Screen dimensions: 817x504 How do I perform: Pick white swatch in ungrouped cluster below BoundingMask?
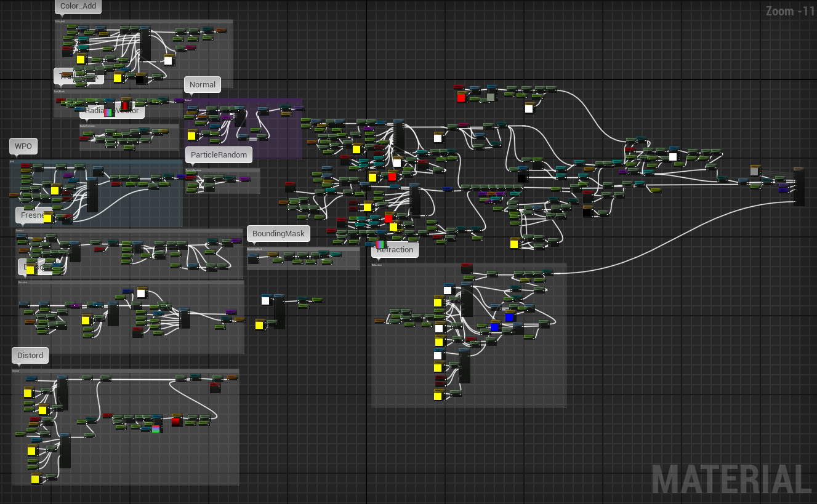[x=265, y=300]
